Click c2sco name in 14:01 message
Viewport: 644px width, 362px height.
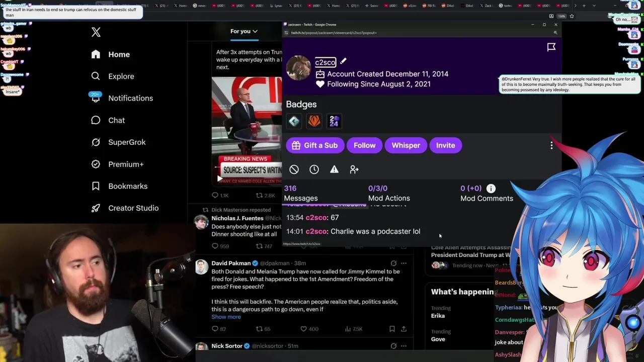point(316,231)
